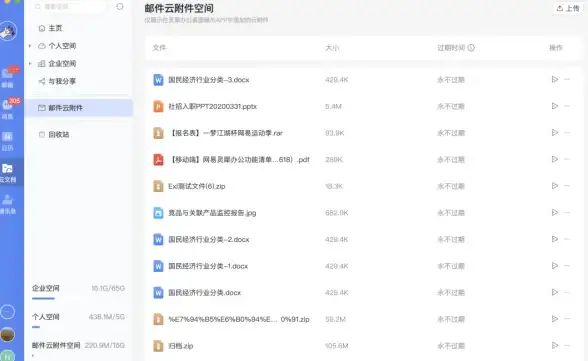Open more options for 社招入职PPT20200331.pptx
The height and width of the screenshot is (361, 588).
567,106
